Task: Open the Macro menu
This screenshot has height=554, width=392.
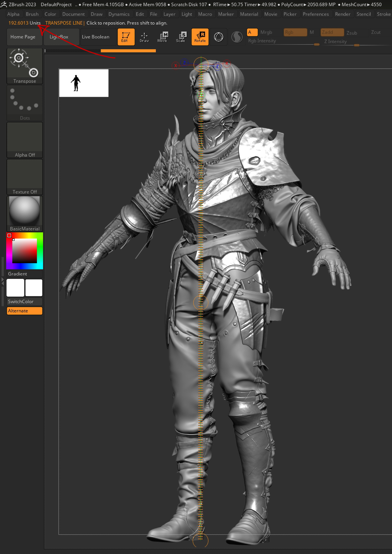Action: pos(205,14)
